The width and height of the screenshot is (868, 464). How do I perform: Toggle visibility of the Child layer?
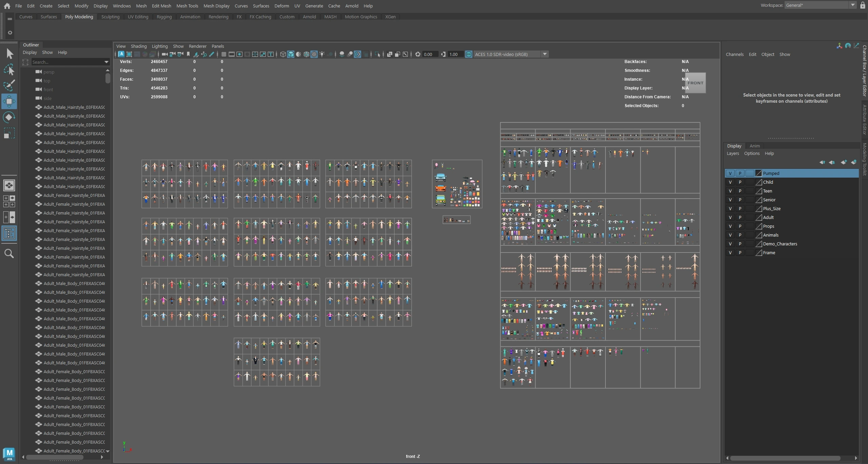[x=730, y=182]
